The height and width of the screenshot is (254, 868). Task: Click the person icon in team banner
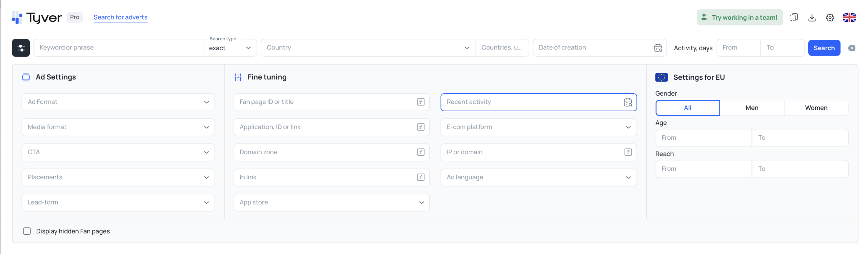[704, 17]
